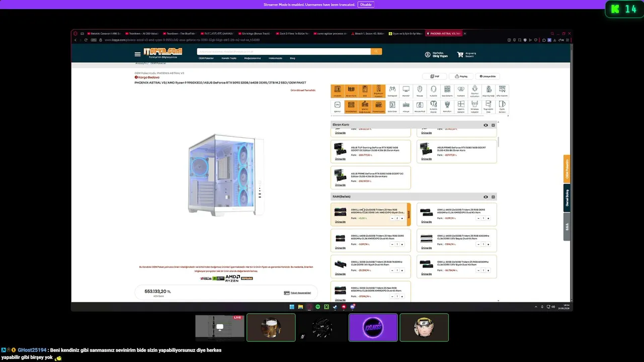Select the Power supply category icon
Image resolution: width=644 pixels, height=362 pixels.
point(378,107)
